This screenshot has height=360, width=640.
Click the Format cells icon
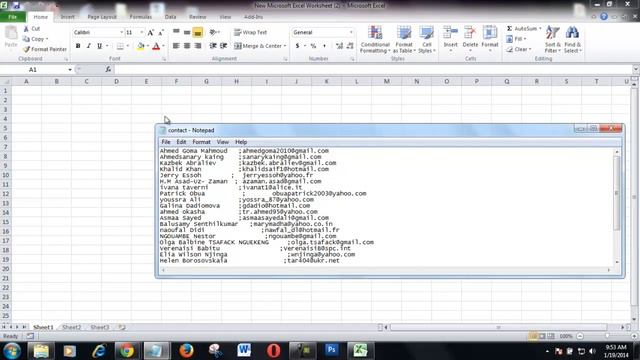tap(490, 33)
